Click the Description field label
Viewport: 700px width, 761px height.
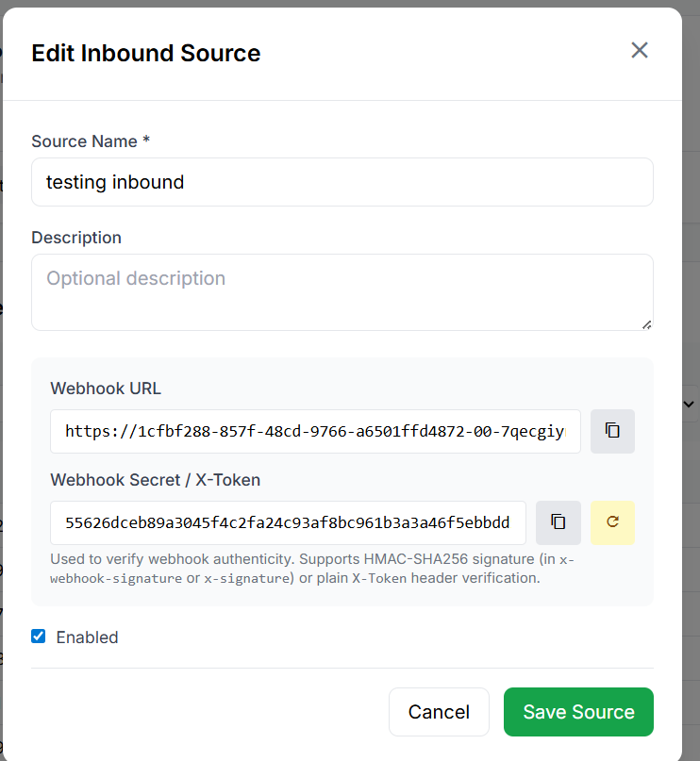(x=76, y=238)
